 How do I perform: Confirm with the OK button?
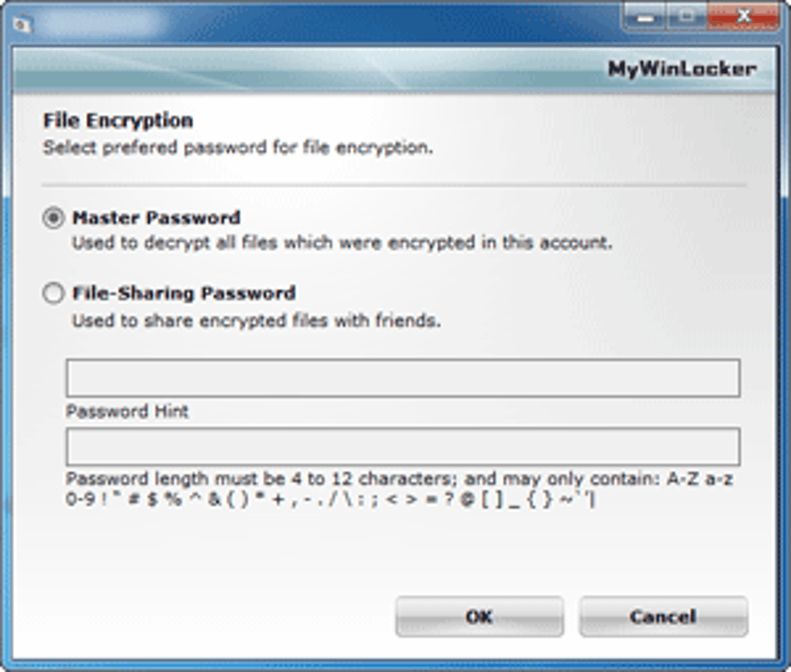click(x=479, y=616)
